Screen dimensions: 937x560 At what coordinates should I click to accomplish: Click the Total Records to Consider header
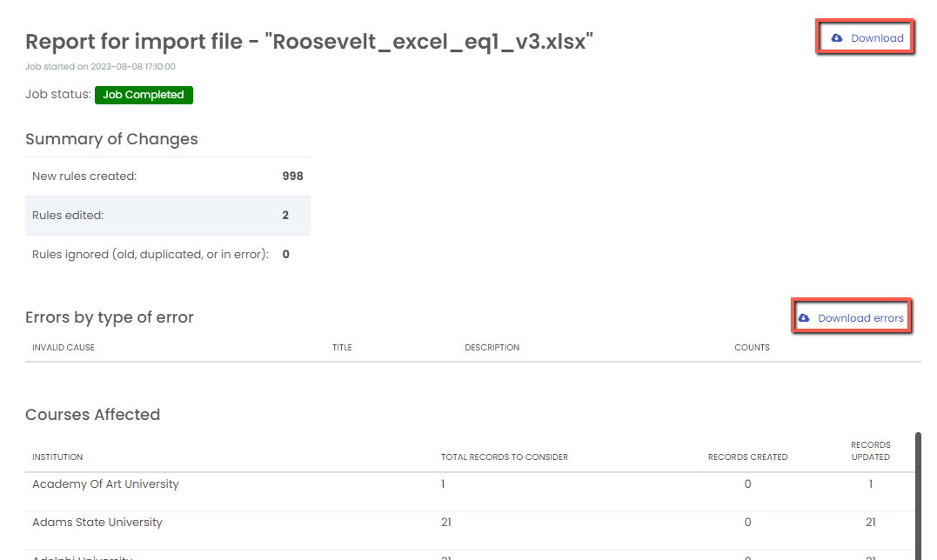[x=505, y=457]
